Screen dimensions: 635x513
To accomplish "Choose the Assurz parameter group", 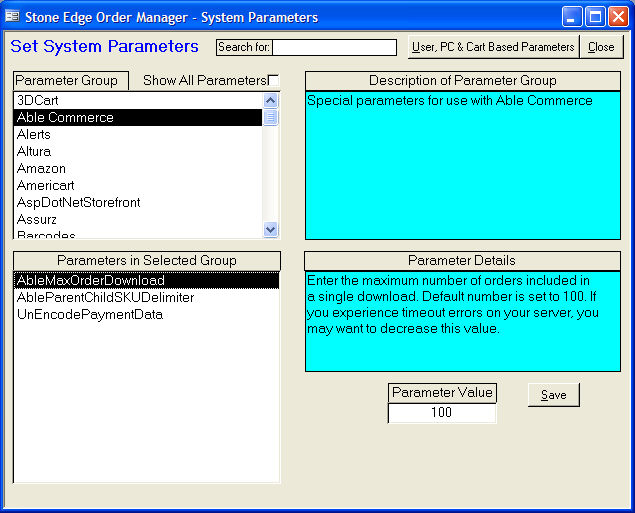I will coord(138,219).
